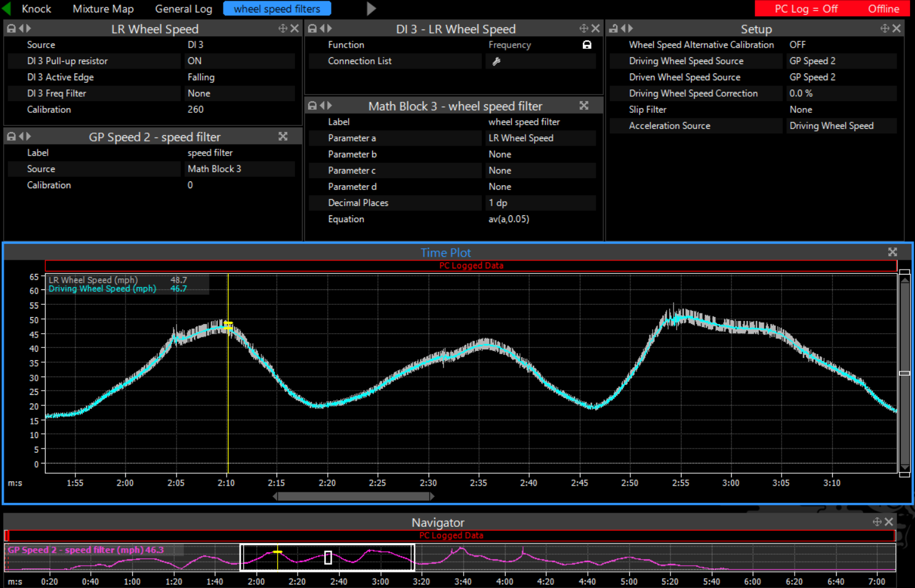Screen dimensions: 915x588
Task: Click the Time Plot horizontal scrollbar thumb
Action: click(x=353, y=496)
